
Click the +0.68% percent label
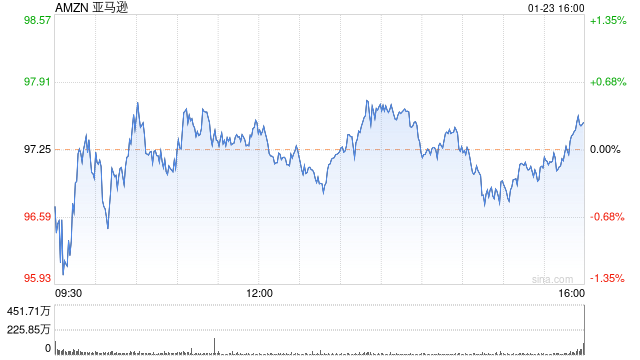point(608,82)
